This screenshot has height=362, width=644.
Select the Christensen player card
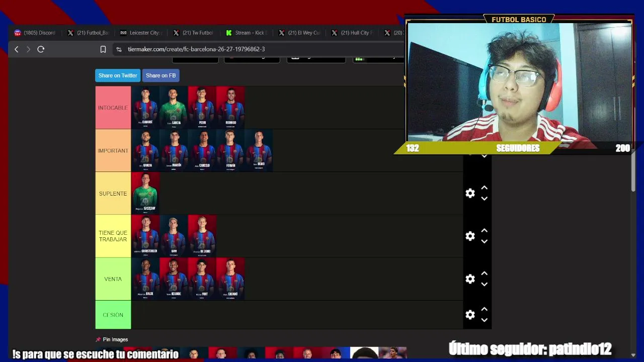tap(145, 236)
